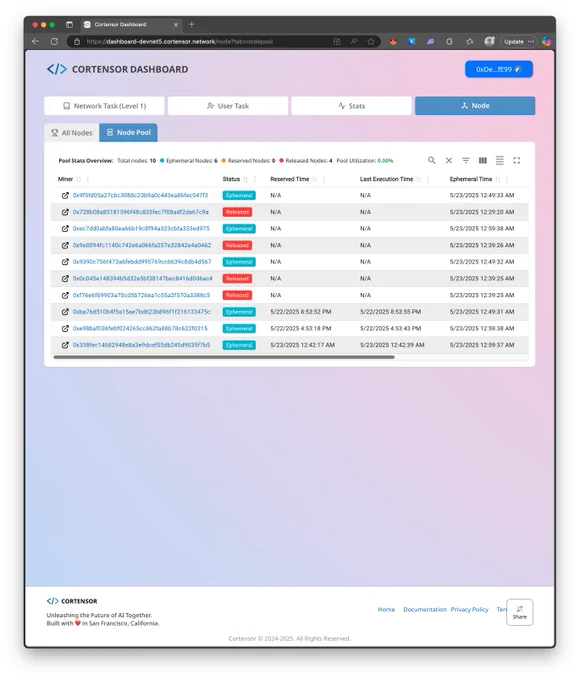Screen dimensions: 580x680
Task: Open miner link 0xec7dd0abfa80ea66b19c8f94a323cbfa353ed975
Action: (141, 229)
